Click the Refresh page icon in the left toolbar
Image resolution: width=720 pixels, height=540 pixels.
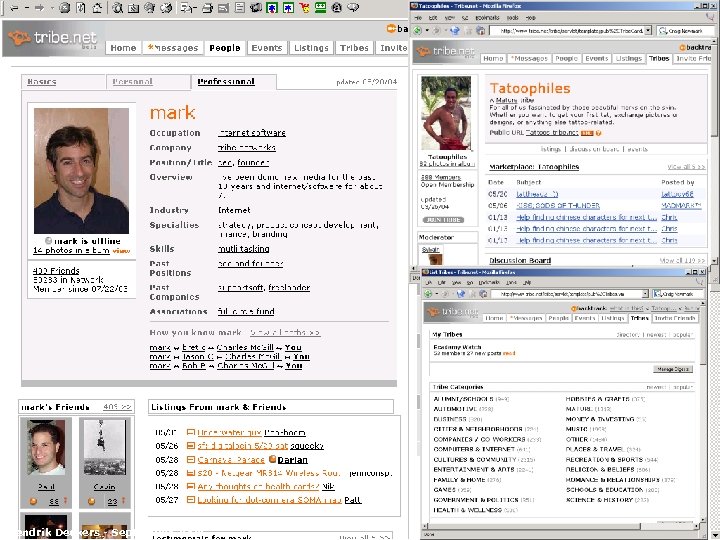(81, 7)
